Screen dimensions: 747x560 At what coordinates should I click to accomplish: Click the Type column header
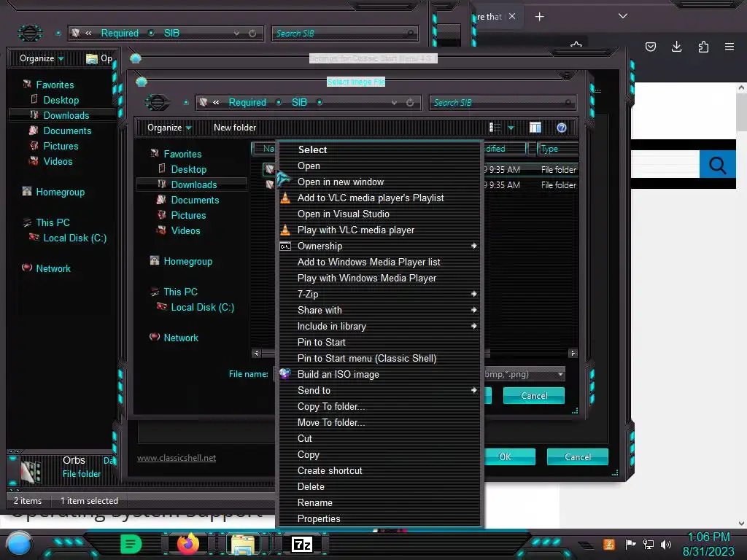[557, 149]
